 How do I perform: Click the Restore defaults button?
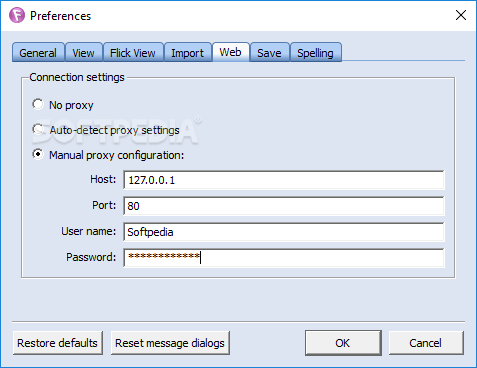pyautogui.click(x=58, y=343)
